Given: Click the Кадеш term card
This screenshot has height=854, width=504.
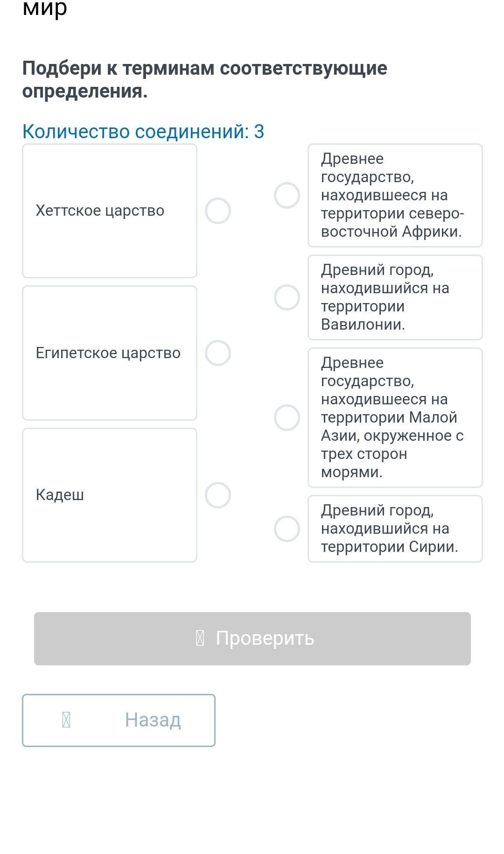Looking at the screenshot, I should point(110,495).
